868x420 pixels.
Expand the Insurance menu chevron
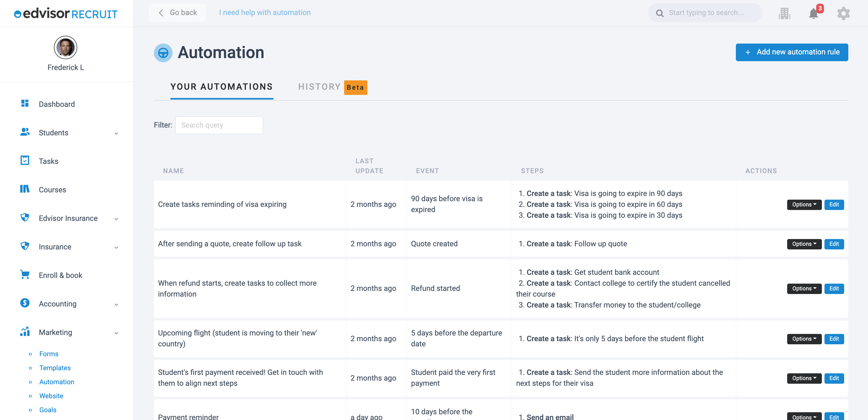pos(116,248)
